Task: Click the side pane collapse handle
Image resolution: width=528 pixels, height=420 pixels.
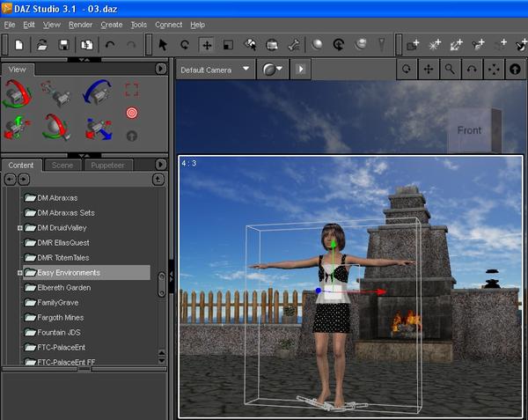Action: click(172, 276)
